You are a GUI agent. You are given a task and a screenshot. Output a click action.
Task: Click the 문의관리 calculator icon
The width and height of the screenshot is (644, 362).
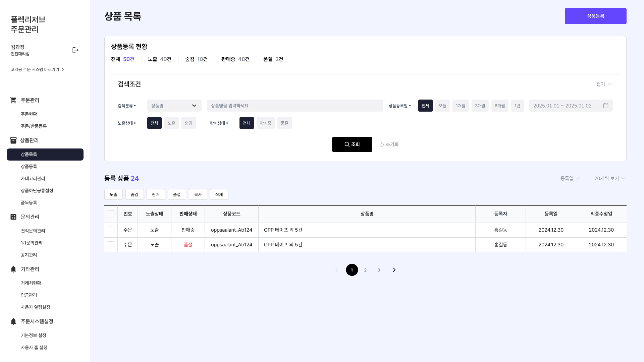(13, 217)
